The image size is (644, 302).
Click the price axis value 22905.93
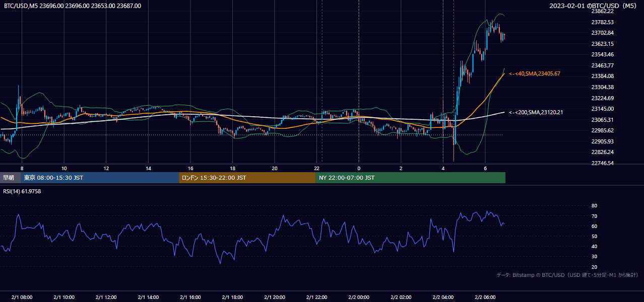(x=603, y=141)
